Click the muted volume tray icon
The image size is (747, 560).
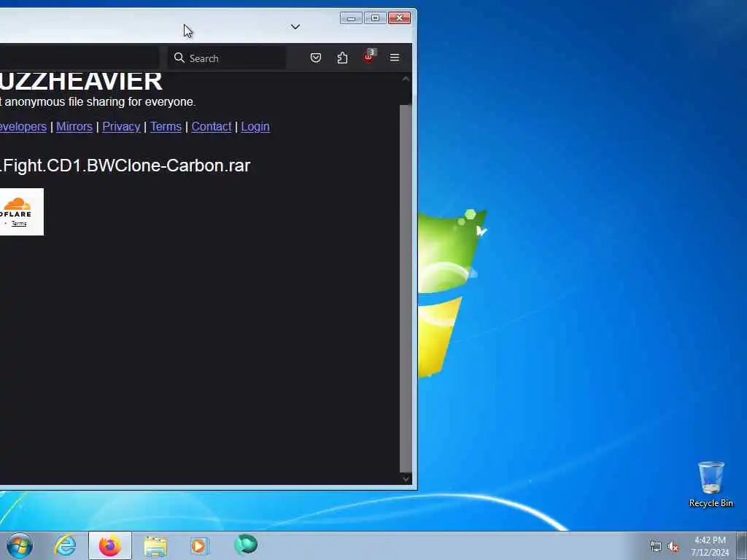coord(673,546)
